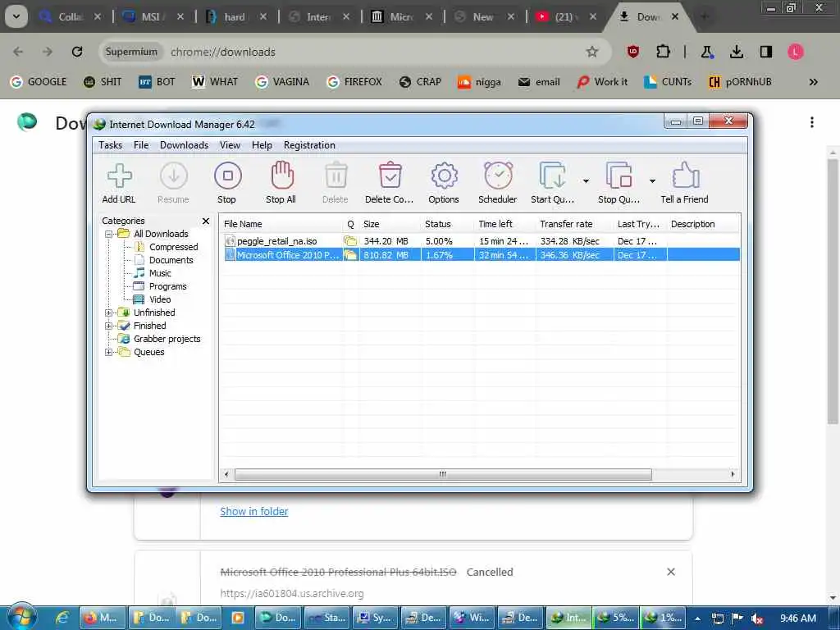The height and width of the screenshot is (630, 840).
Task: Select the peggle_retail_na.iso download row
Action: point(482,242)
